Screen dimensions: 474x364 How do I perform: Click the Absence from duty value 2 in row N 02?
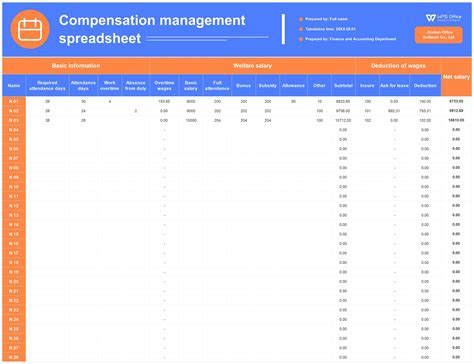136,111
